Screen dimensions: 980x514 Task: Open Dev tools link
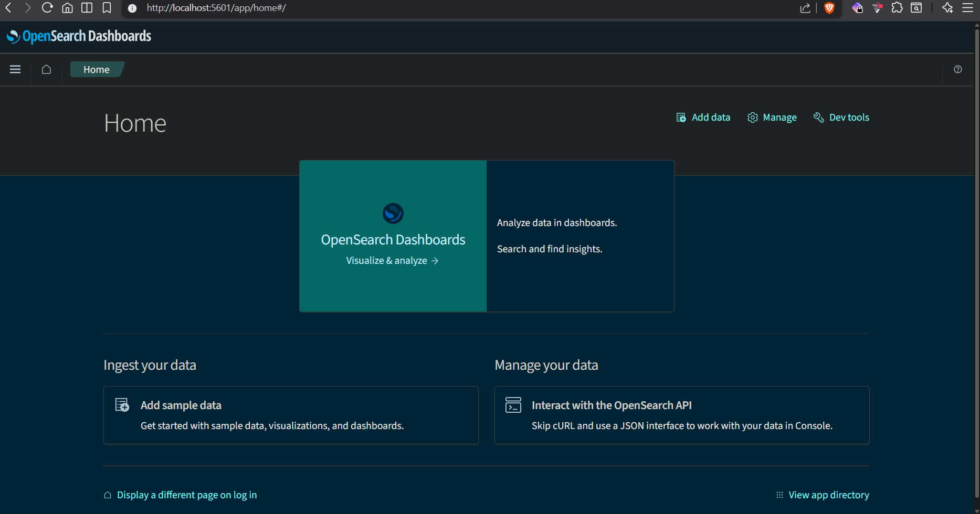pos(841,117)
